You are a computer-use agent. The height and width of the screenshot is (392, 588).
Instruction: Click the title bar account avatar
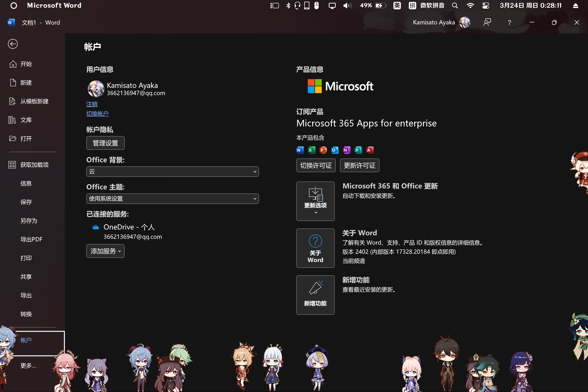[x=465, y=22]
